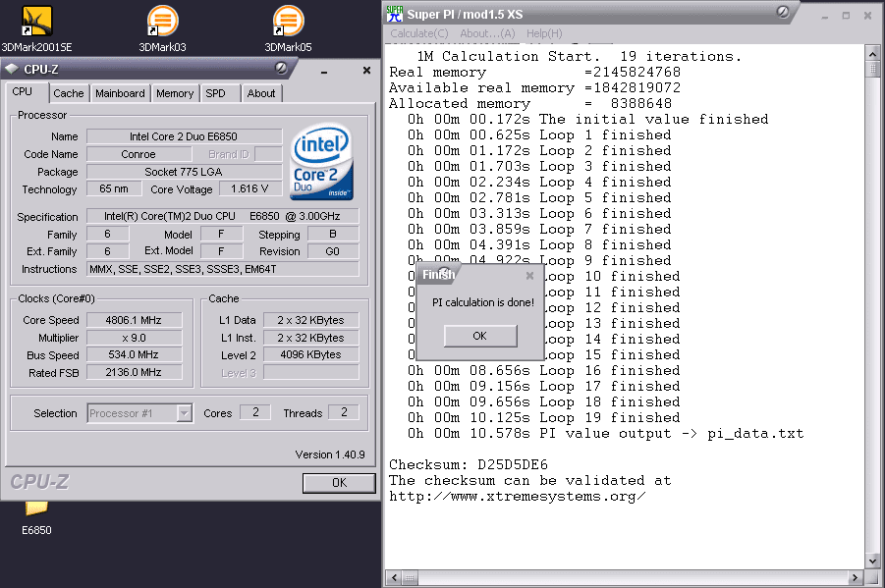Expand the Processor #1 selection dropdown
Viewport: 885px width, 588px height.
pyautogui.click(x=184, y=413)
